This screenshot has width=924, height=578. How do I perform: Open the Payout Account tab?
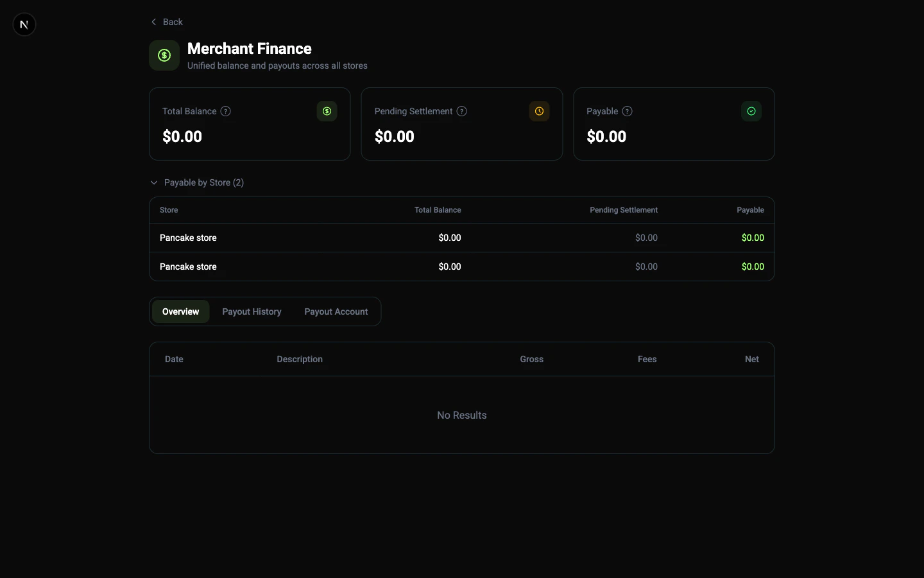[336, 311]
